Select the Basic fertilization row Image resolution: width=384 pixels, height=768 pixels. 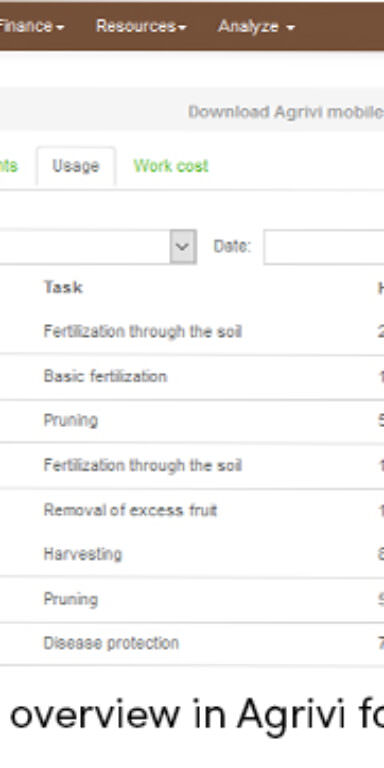[x=192, y=377]
